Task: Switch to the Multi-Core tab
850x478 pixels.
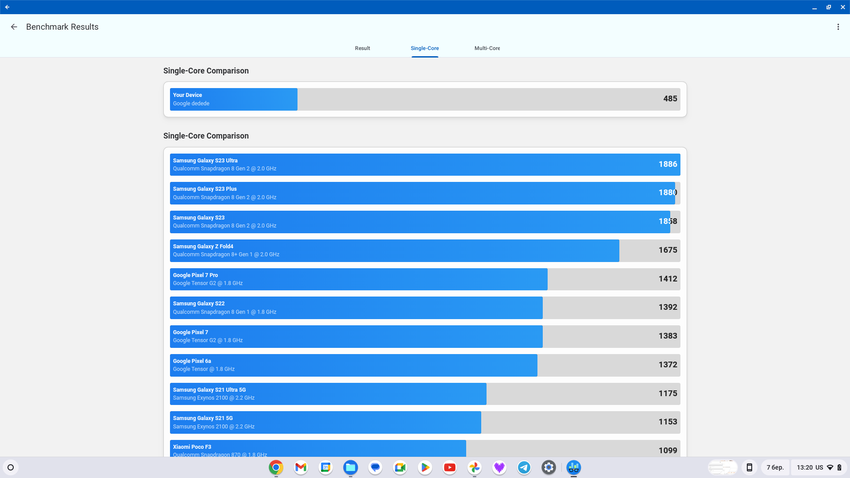Action: pyautogui.click(x=487, y=48)
